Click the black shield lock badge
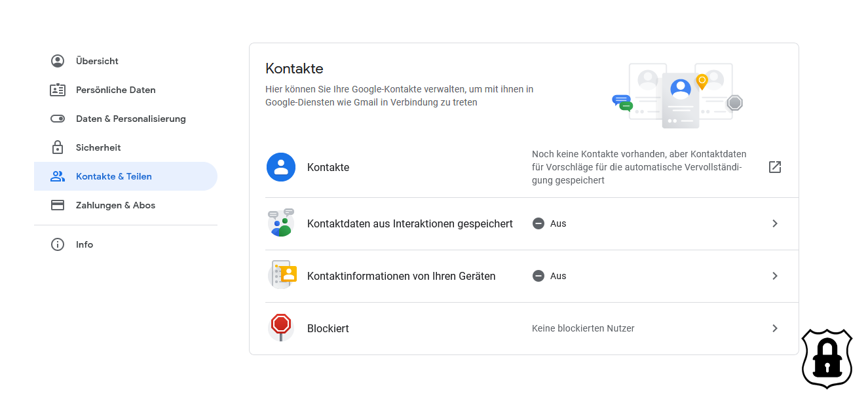868x401 pixels. [827, 358]
